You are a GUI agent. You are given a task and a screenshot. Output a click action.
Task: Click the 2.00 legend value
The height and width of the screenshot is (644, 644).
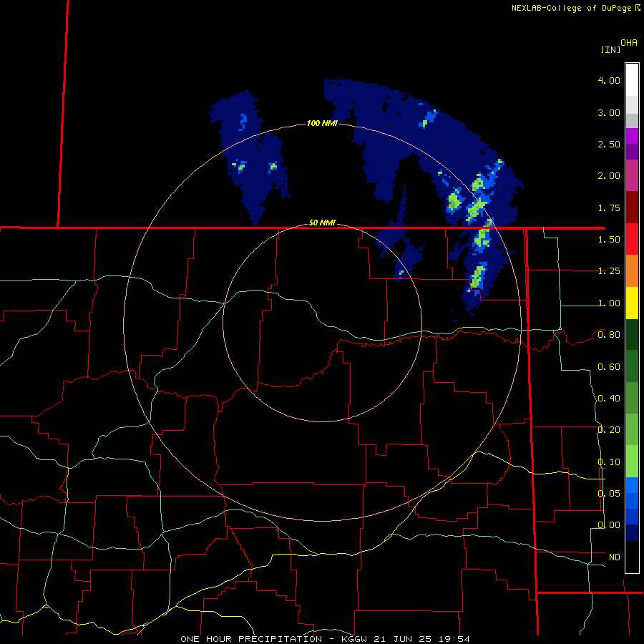[609, 176]
